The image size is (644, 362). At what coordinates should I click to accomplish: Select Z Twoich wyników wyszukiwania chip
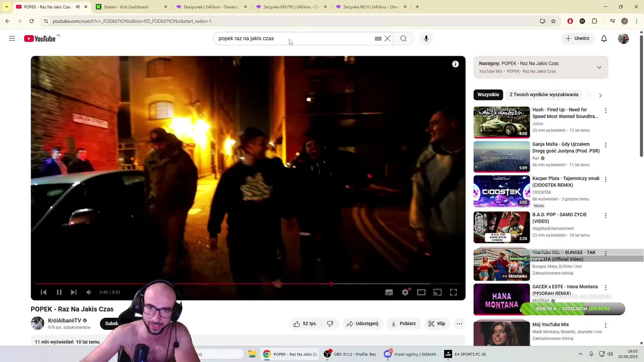pyautogui.click(x=544, y=95)
